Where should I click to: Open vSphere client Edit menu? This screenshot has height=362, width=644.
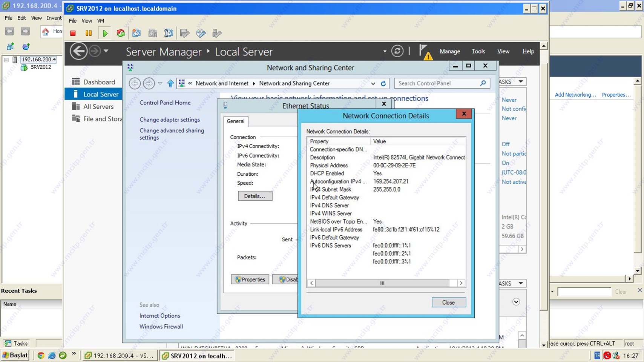tap(22, 18)
